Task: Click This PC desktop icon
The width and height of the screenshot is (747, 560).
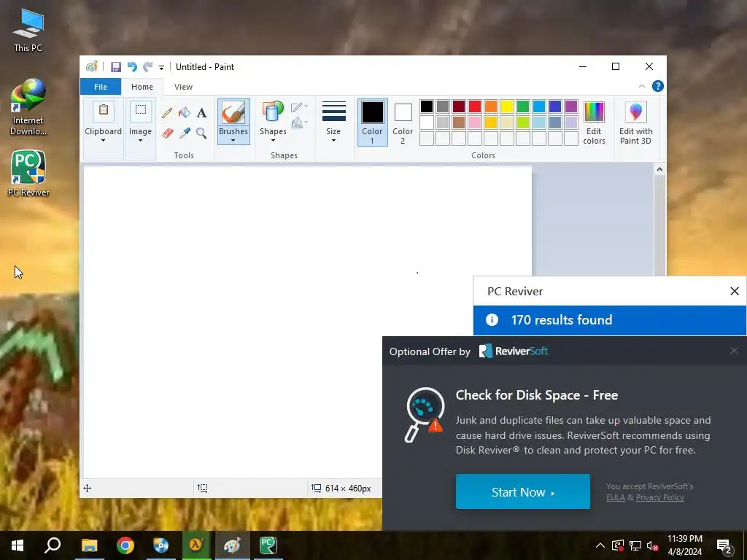Action: (28, 31)
